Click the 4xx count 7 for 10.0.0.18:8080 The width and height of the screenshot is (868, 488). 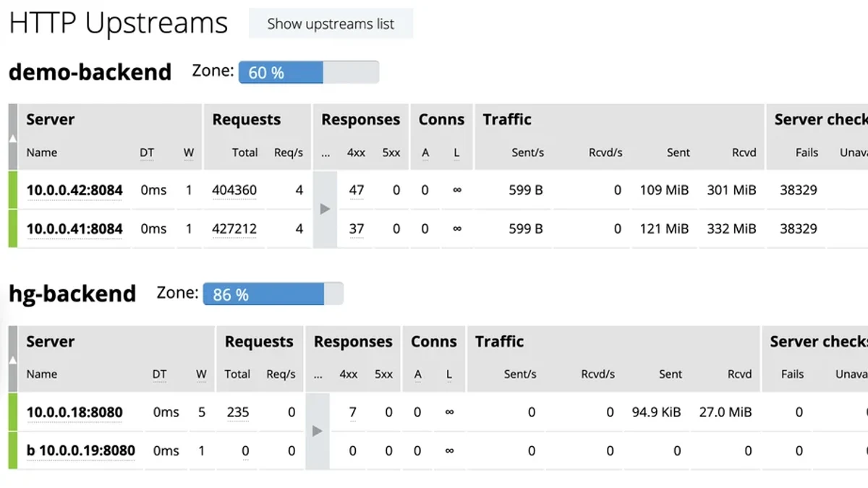pos(353,412)
